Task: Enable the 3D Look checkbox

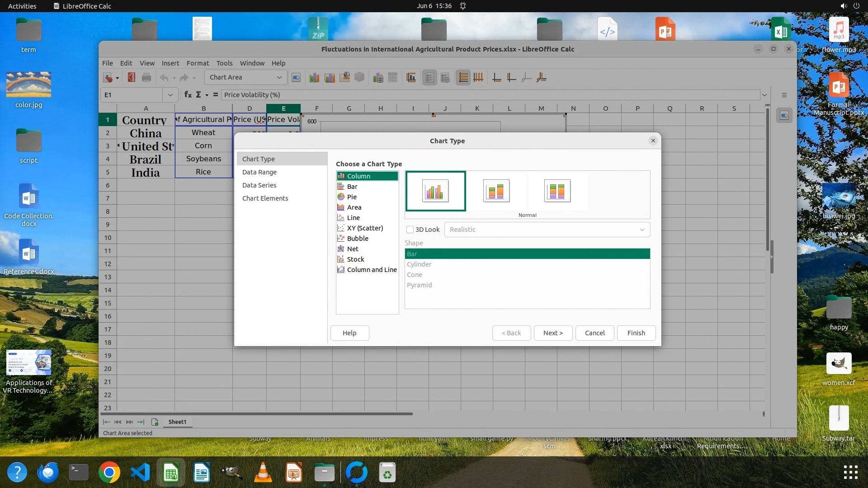Action: (410, 230)
